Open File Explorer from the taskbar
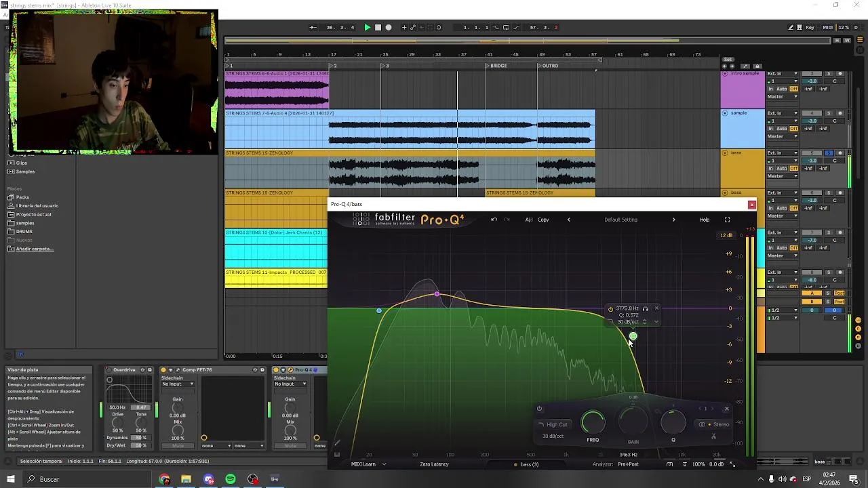The width and height of the screenshot is (868, 488). click(x=186, y=479)
